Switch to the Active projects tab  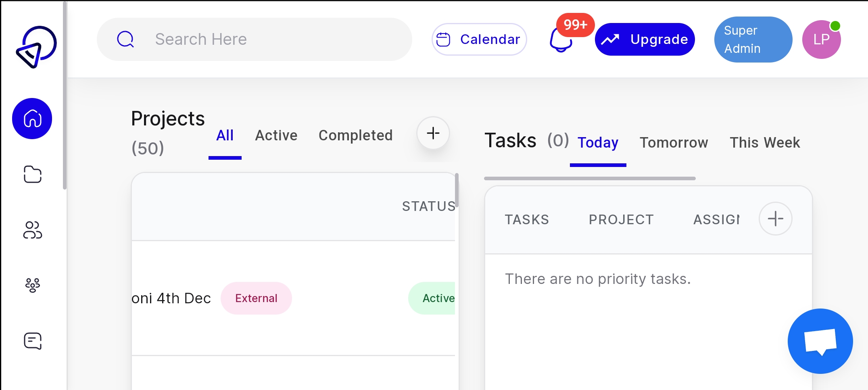[276, 135]
